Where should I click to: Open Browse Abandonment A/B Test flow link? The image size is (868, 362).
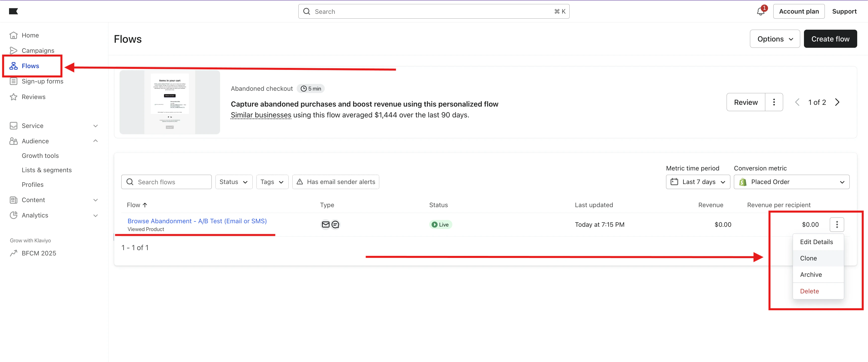pos(197,221)
